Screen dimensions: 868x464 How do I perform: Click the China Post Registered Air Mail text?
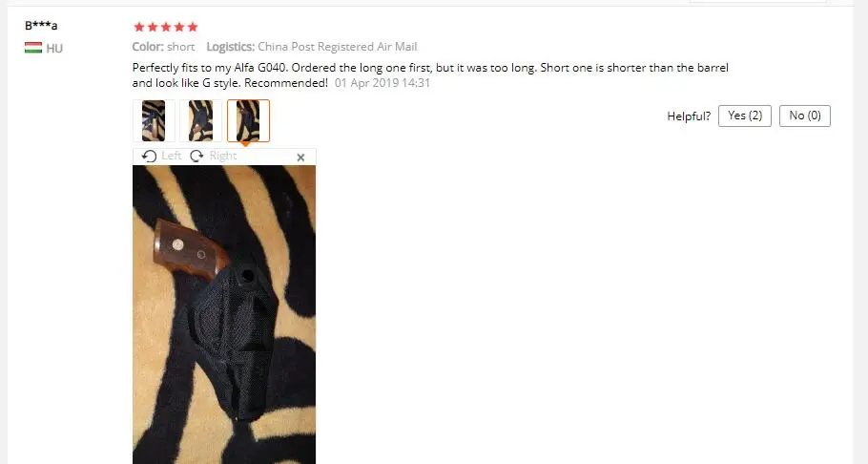(337, 47)
